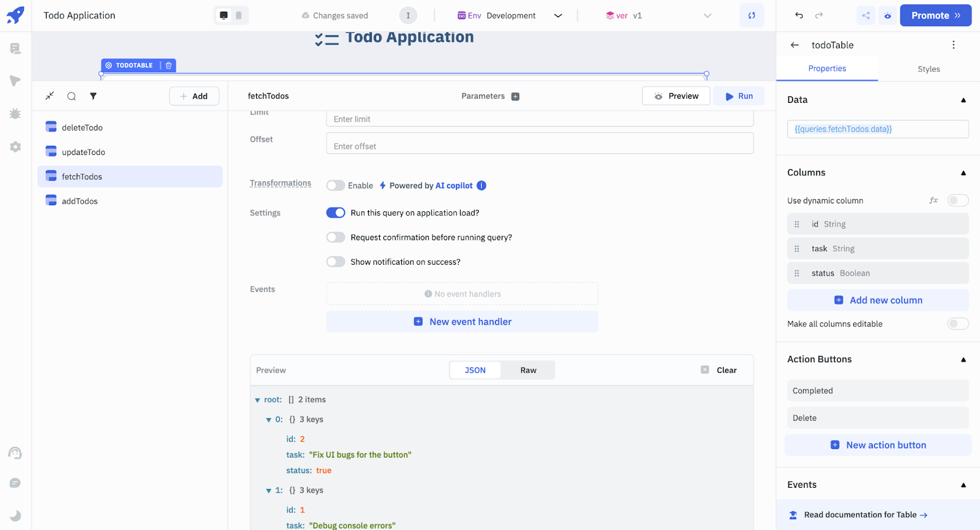Launch the app preview icon
This screenshot has height=530, width=980.
[x=888, y=15]
